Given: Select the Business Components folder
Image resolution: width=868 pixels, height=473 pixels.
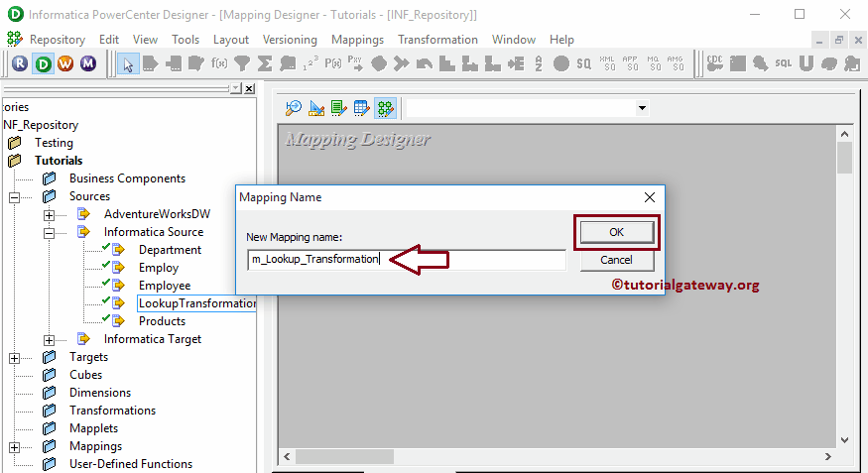Looking at the screenshot, I should (127, 178).
